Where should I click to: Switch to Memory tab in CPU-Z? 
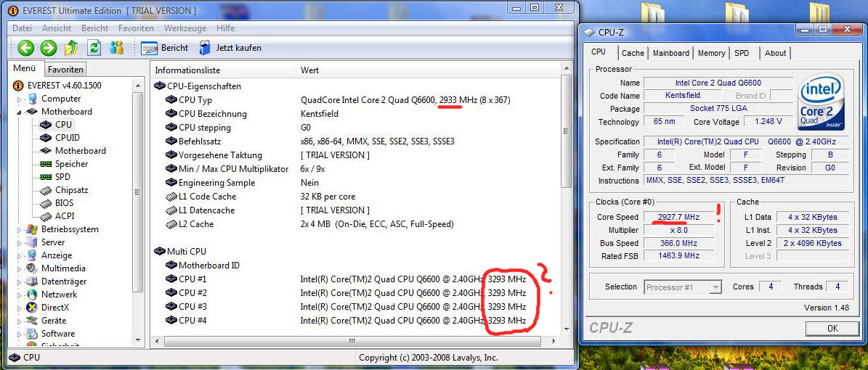pos(711,53)
